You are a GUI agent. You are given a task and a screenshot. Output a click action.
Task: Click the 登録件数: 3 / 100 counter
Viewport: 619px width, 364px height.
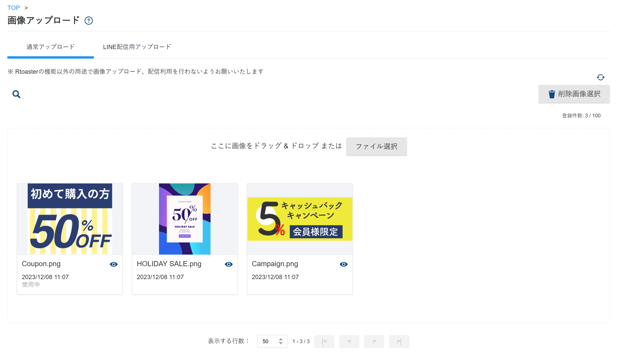(581, 116)
